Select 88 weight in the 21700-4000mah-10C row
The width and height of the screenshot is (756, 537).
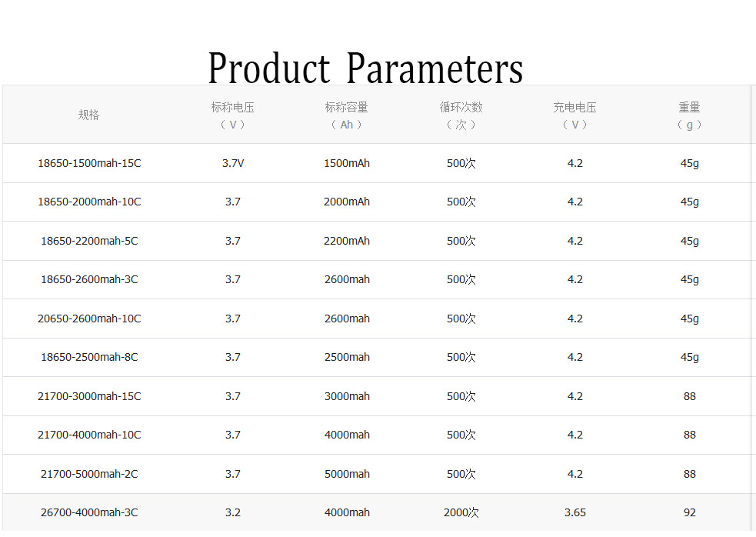point(689,435)
